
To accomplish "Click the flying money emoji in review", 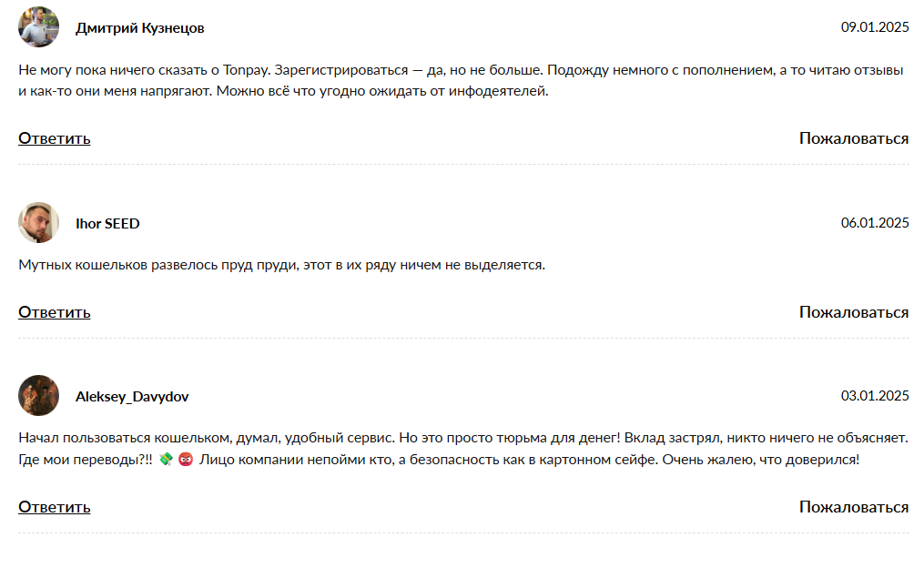I will click(167, 459).
